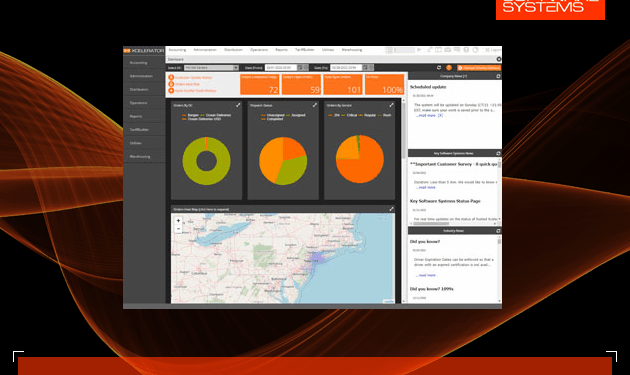Select TariffBuilder in the left sidebar
This screenshot has width=630, height=375.
click(x=144, y=129)
